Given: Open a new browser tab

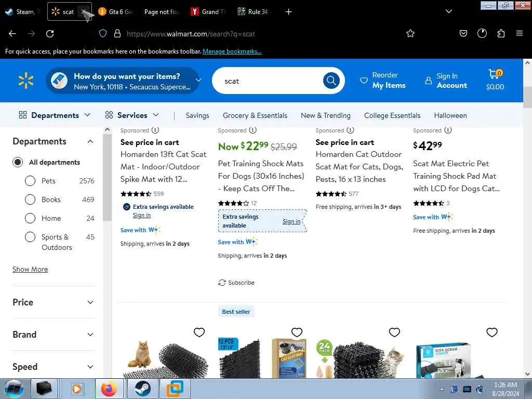Looking at the screenshot, I should point(289,12).
